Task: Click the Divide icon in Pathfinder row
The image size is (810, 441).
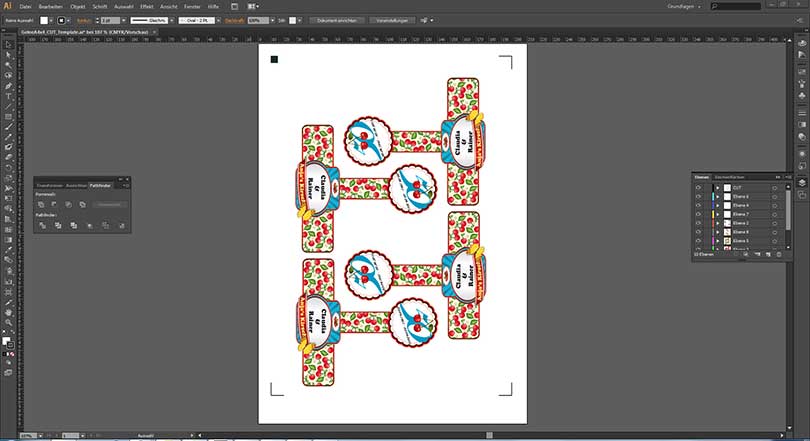Action: [x=41, y=225]
